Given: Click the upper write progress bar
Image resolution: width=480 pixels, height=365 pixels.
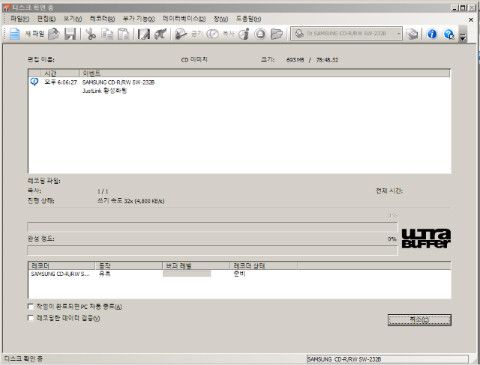Looking at the screenshot, I should (x=212, y=227).
